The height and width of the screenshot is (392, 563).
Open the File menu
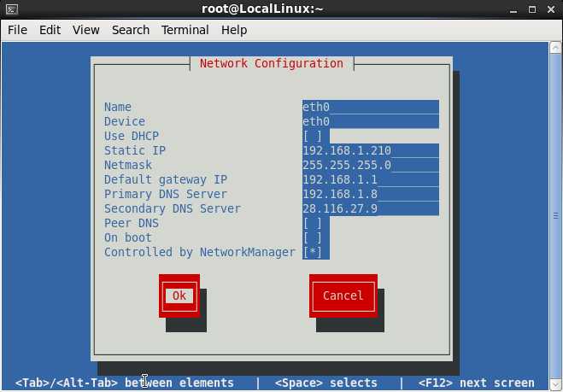(17, 30)
